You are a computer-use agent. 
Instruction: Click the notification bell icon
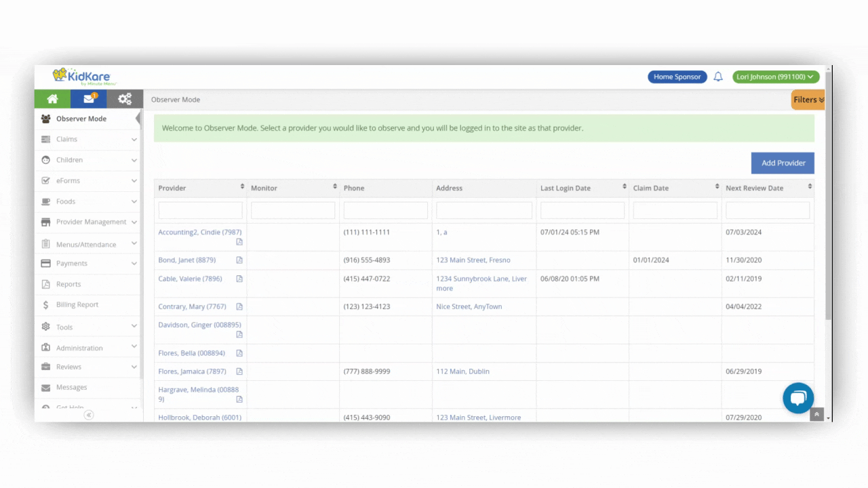tap(718, 77)
